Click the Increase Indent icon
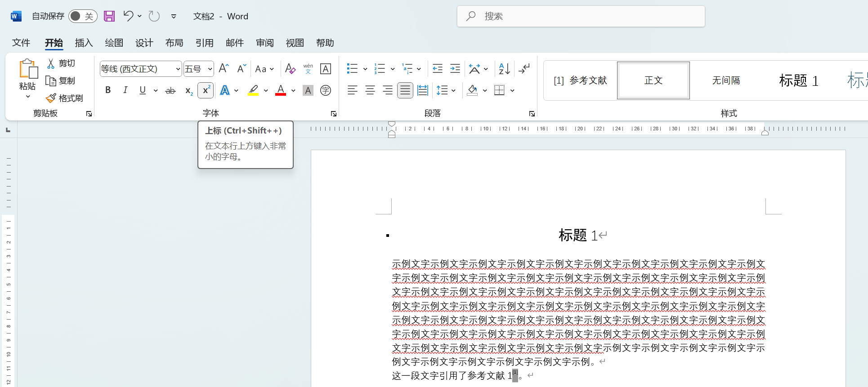868x387 pixels. [x=455, y=69]
